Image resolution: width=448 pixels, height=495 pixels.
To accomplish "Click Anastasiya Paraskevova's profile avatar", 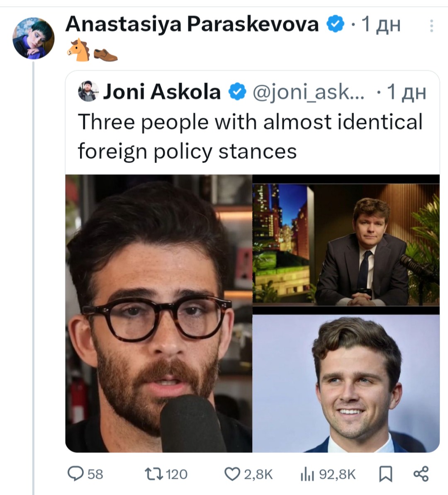I will click(x=33, y=39).
